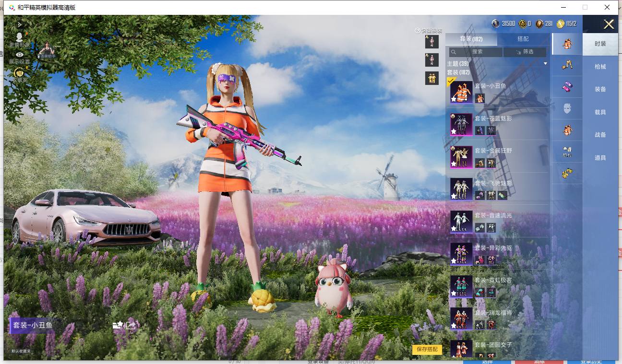This screenshot has width=622, height=364.
Task: Toggle favorite star on 套装-苍蓝魅影 thumbnail
Action: tap(454, 131)
